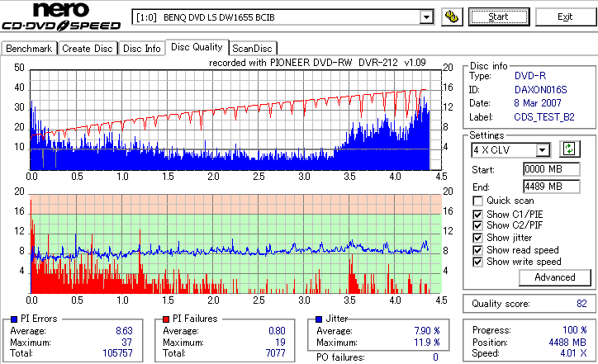
Task: Click the PI Errors maximum 37
Action: coord(126,343)
